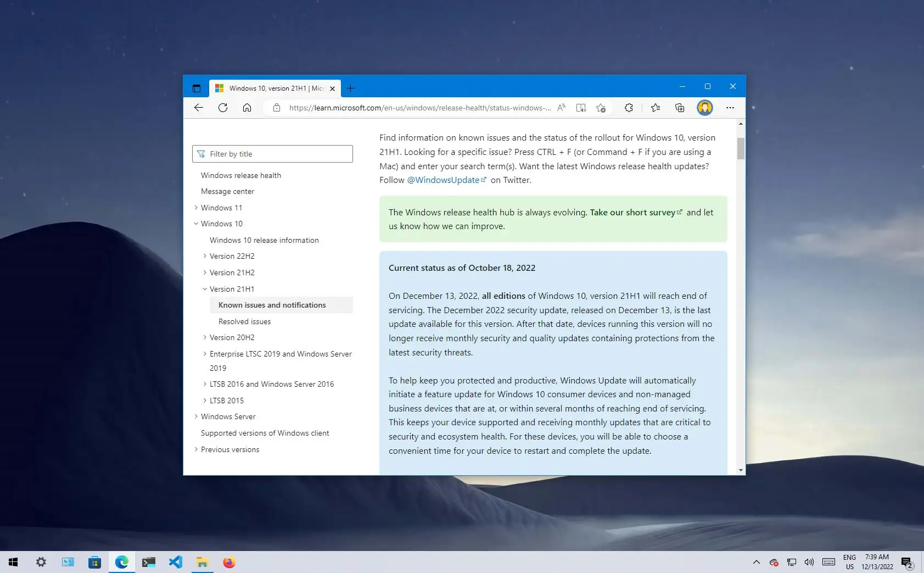This screenshot has height=573, width=924.
Task: View site information via the lock icon
Action: [277, 108]
